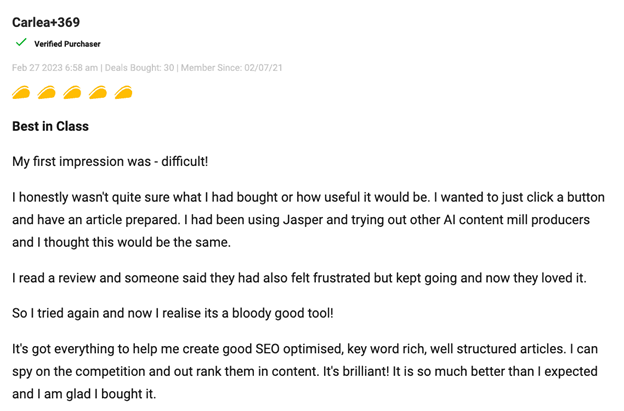Image resolution: width=624 pixels, height=411 pixels.
Task: Click the green verified checkmark icon
Action: 21,43
